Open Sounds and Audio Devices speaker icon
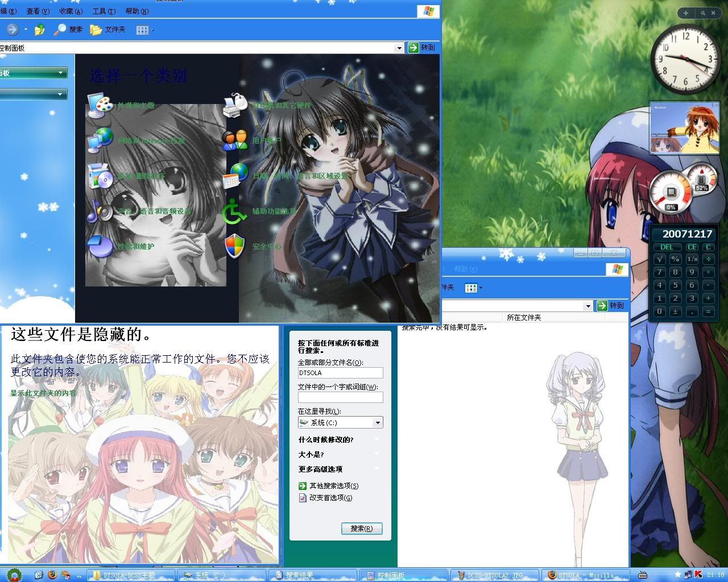The width and height of the screenshot is (728, 582). coord(100,211)
